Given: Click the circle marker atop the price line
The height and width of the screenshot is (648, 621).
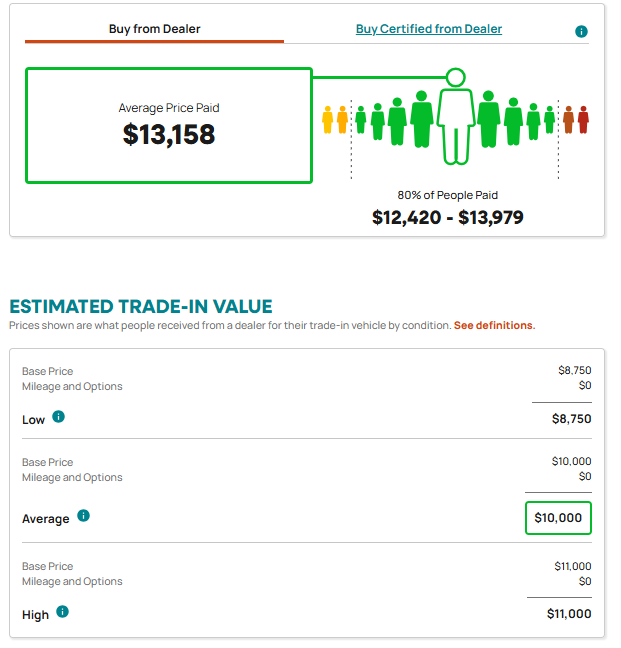Looking at the screenshot, I should pos(455,77).
